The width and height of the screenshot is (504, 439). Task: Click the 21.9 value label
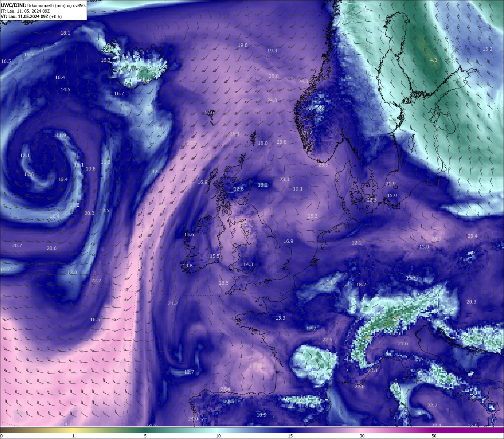click(x=391, y=184)
